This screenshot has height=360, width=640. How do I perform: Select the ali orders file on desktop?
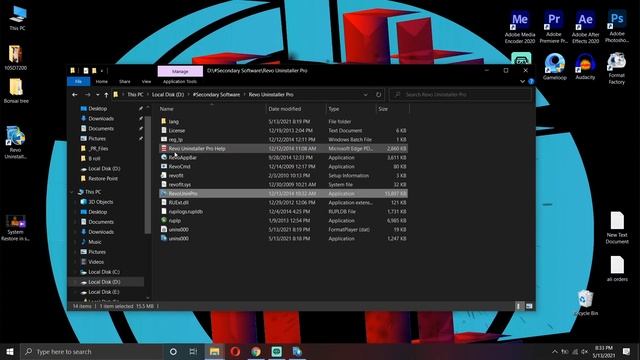click(x=617, y=269)
